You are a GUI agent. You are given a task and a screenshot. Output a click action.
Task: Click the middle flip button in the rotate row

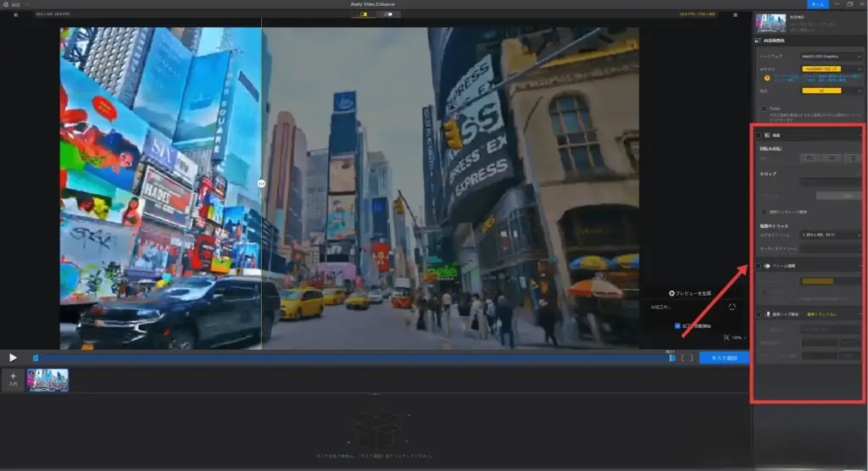point(832,158)
